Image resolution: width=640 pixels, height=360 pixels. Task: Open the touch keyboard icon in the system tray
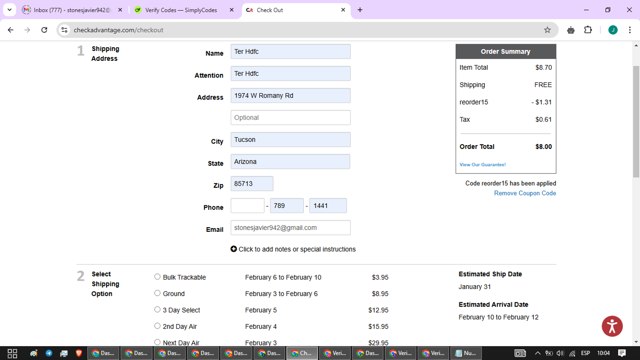coord(520,353)
